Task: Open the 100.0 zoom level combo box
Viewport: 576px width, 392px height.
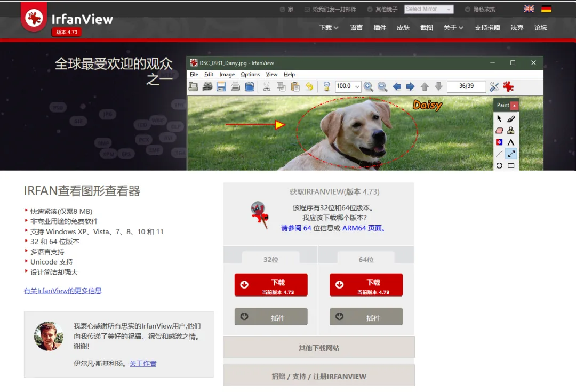Action: point(348,86)
